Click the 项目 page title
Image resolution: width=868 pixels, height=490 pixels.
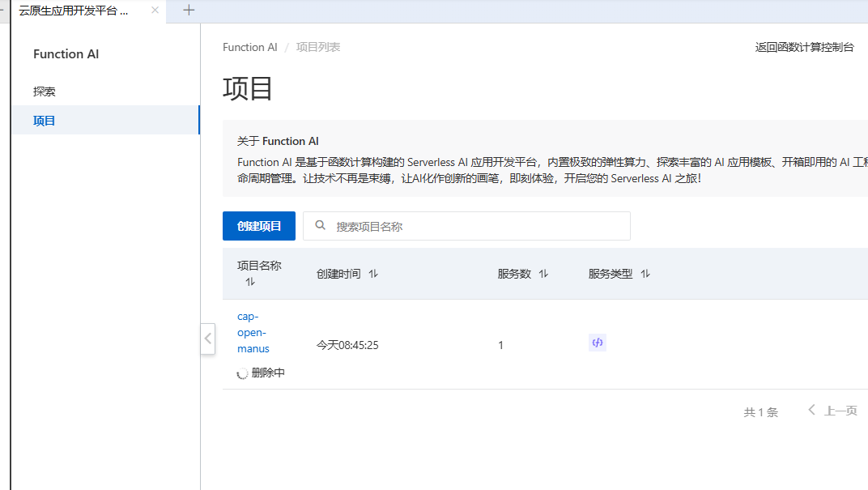pyautogui.click(x=247, y=88)
